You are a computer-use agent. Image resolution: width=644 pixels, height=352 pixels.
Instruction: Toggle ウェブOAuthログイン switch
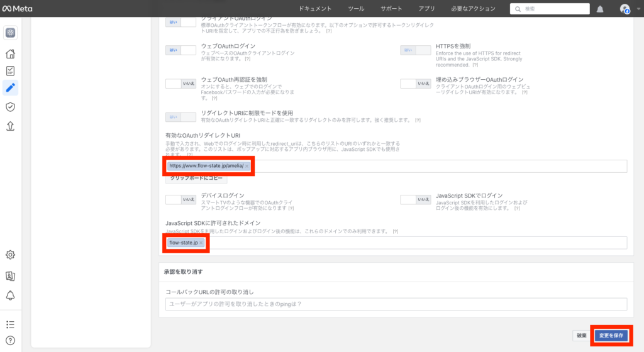pos(181,50)
